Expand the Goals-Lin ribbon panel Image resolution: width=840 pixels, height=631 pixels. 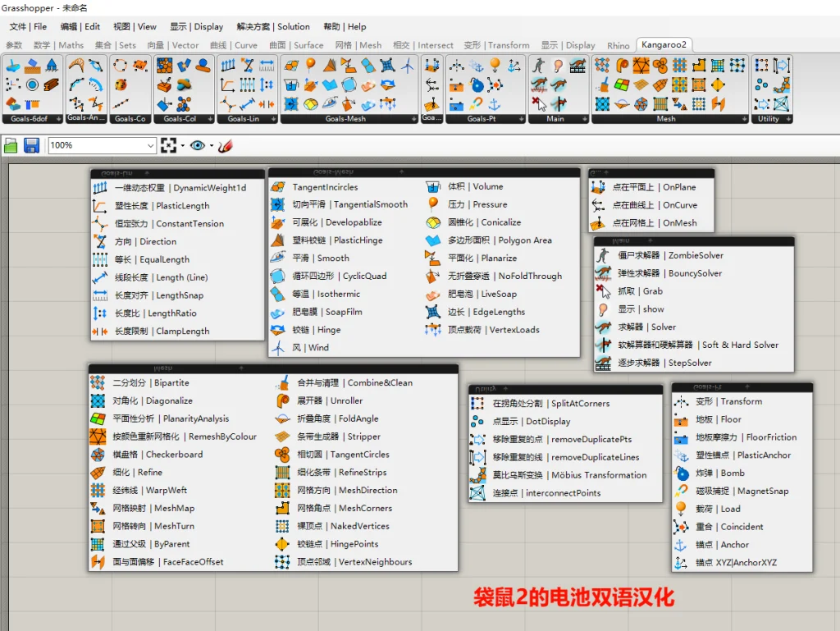click(274, 119)
